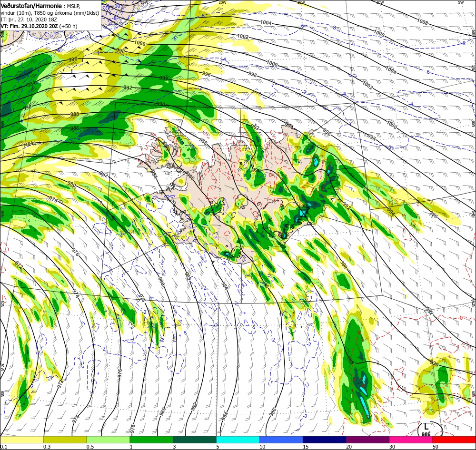Click the '10W' longitude label
The image size is (476, 450).
380,2
